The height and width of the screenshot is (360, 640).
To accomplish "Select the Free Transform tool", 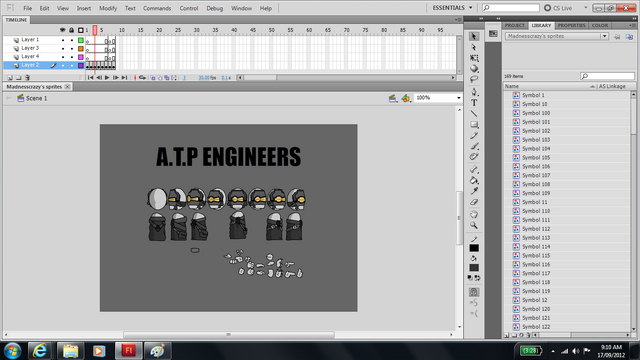I will [x=474, y=58].
